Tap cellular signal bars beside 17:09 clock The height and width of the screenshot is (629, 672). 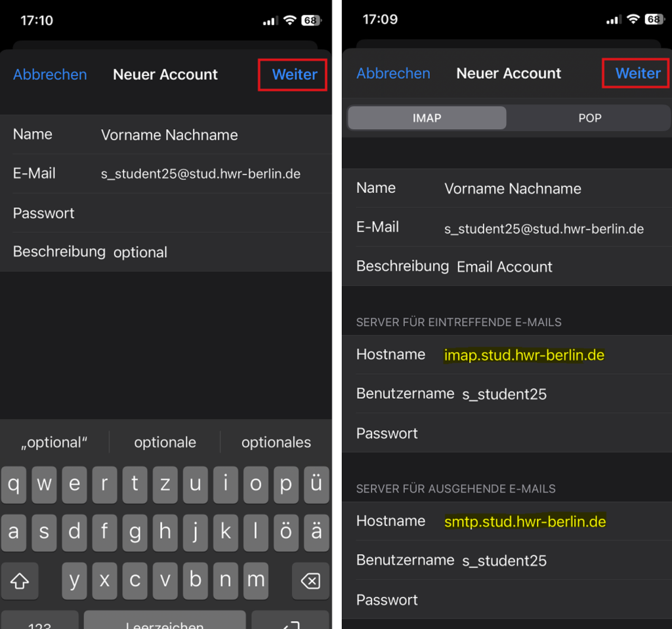point(614,20)
